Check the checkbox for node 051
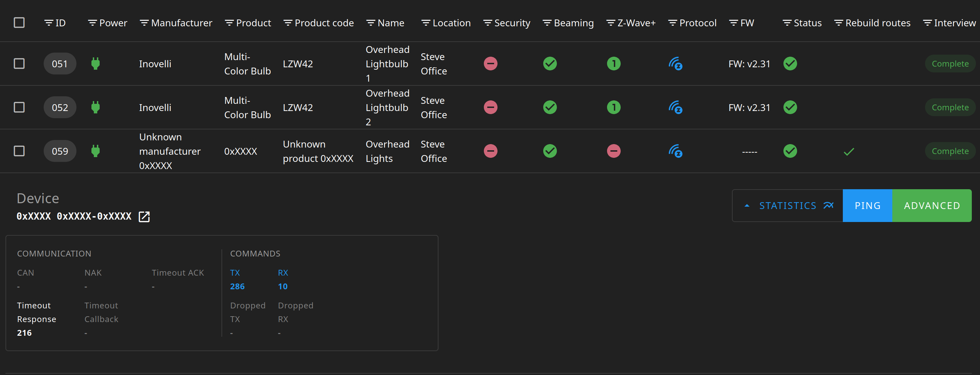The image size is (980, 375). pos(19,64)
